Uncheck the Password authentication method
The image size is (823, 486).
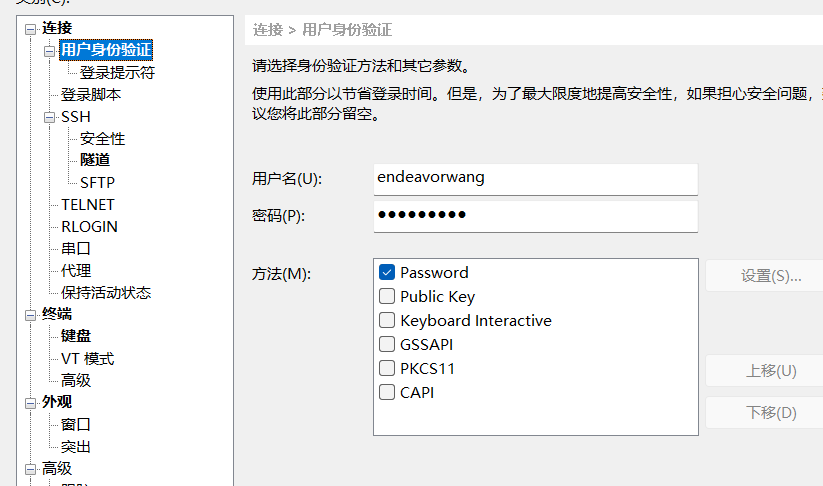387,272
